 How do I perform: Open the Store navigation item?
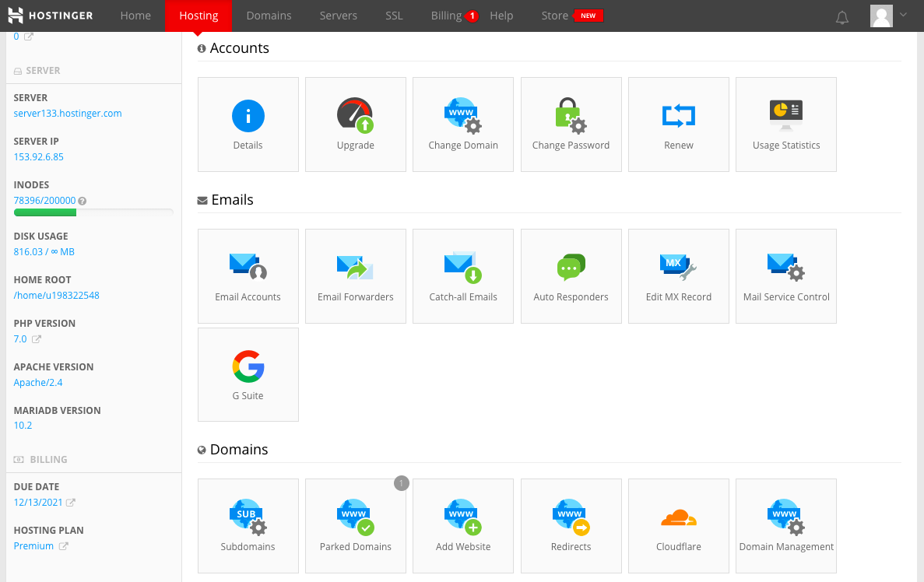pyautogui.click(x=554, y=16)
